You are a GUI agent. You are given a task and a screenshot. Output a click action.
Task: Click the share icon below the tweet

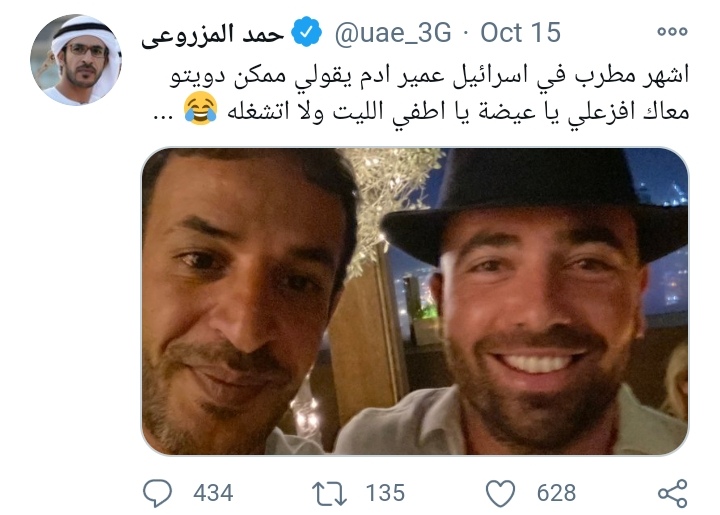(673, 493)
